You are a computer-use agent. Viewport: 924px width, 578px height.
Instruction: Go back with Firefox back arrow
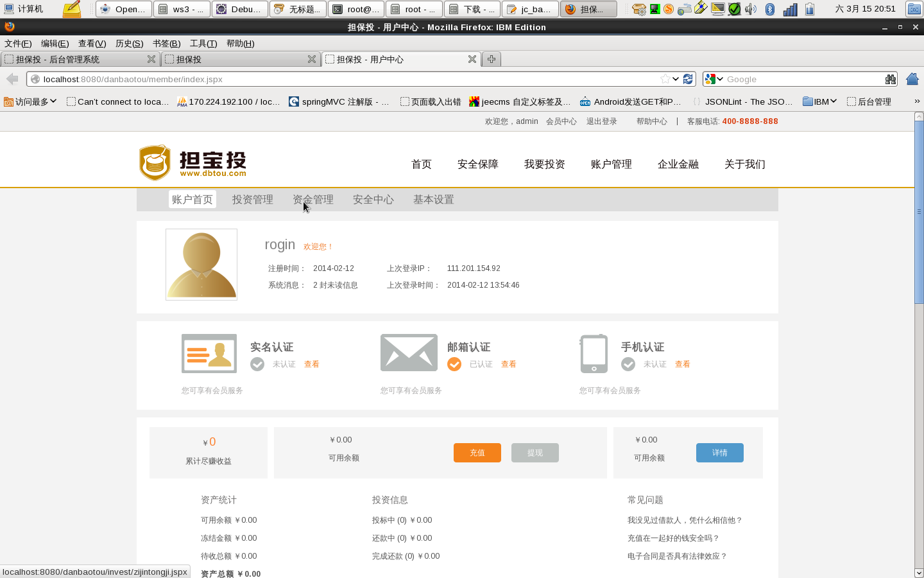pos(12,79)
